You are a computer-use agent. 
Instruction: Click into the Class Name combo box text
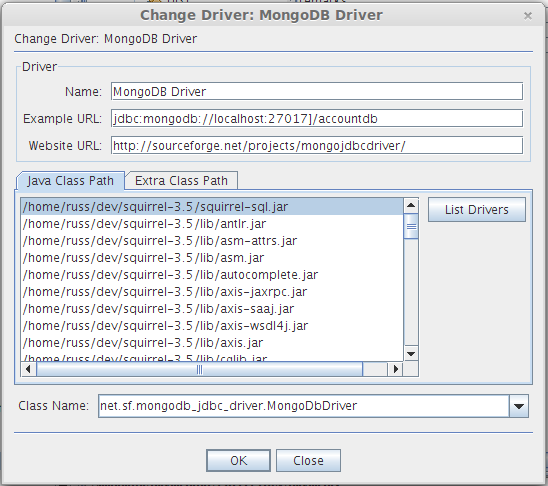coord(303,406)
